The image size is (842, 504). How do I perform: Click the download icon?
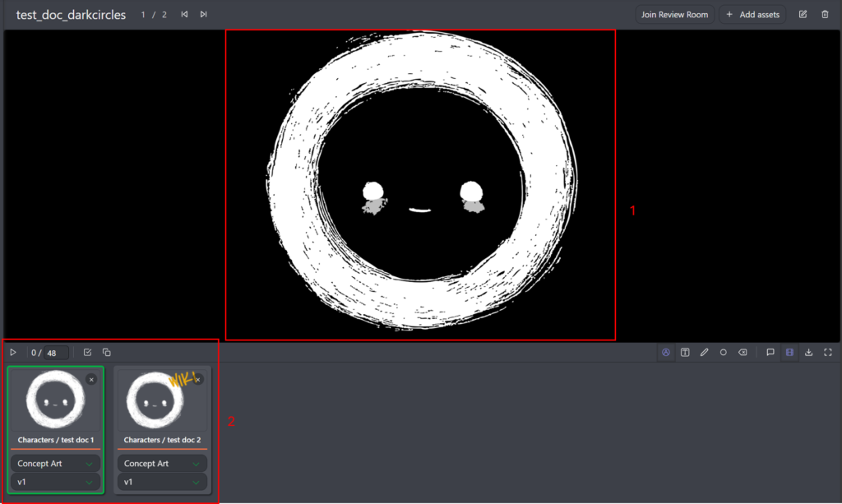pyautogui.click(x=808, y=352)
